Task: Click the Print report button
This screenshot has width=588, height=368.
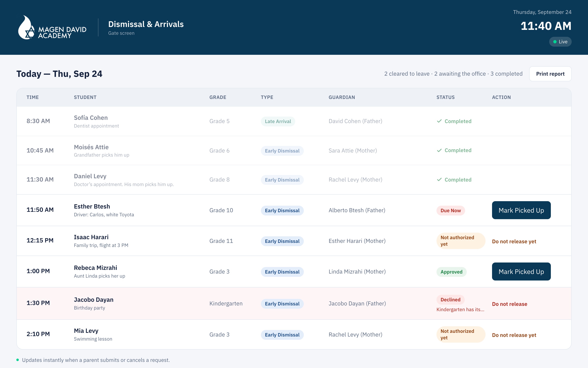Action: [550, 74]
